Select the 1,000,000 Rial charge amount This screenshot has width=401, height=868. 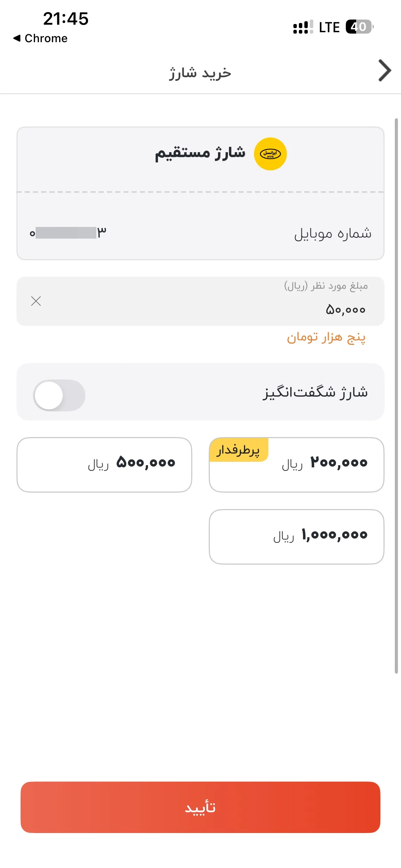coord(296,537)
